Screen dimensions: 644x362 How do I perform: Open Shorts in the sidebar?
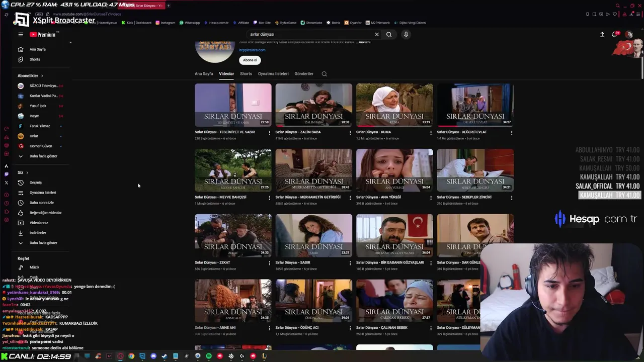[35, 59]
